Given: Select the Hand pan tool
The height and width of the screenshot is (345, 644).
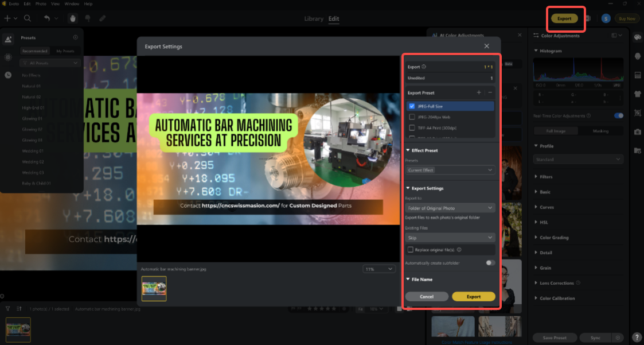Looking at the screenshot, I should pos(73,18).
